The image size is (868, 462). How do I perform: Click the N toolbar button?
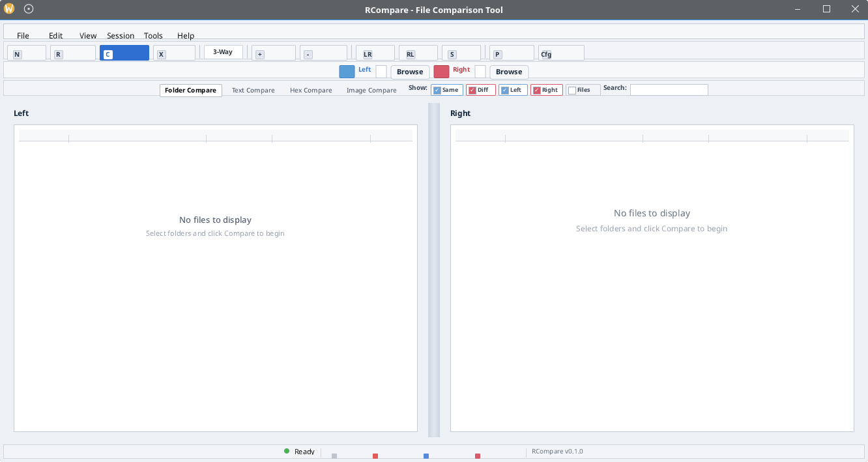point(27,53)
